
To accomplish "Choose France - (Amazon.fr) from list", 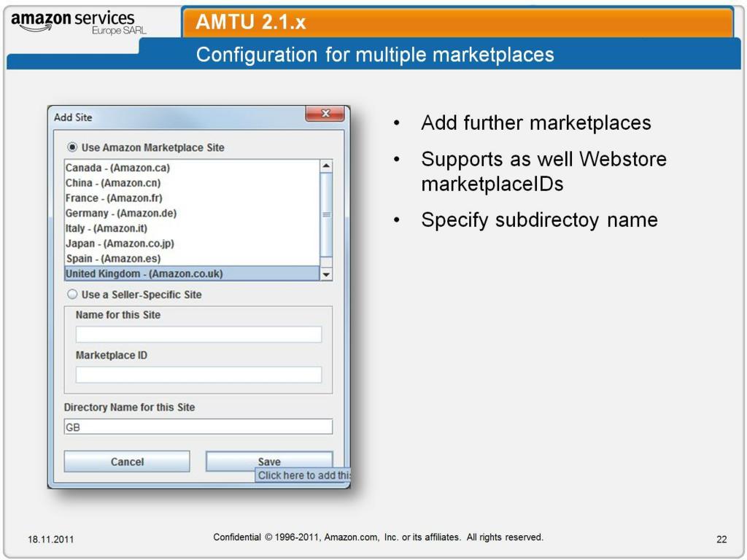I will pos(192,198).
